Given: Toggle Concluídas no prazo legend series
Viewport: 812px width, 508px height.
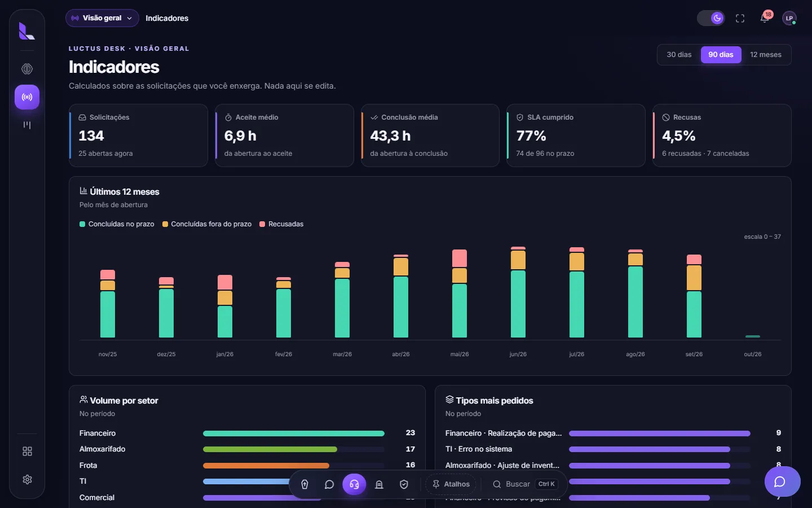Looking at the screenshot, I should 117,224.
